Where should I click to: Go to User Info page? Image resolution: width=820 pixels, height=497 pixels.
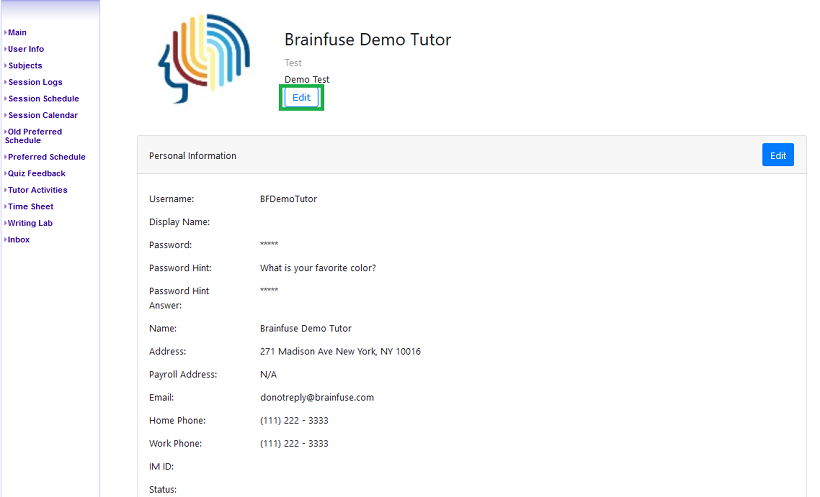[x=26, y=49]
